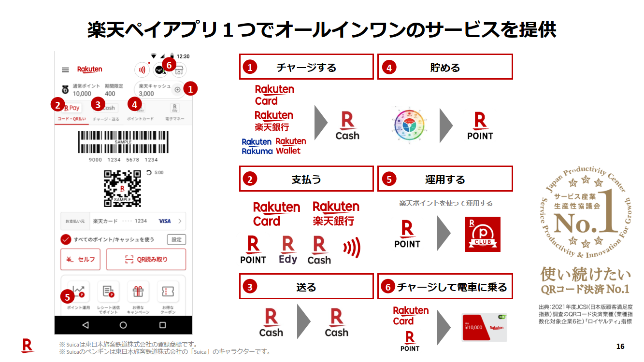Image resolution: width=644 pixels, height=362 pixels.
Task: Click the チャージする heading box
Action: coord(307,67)
